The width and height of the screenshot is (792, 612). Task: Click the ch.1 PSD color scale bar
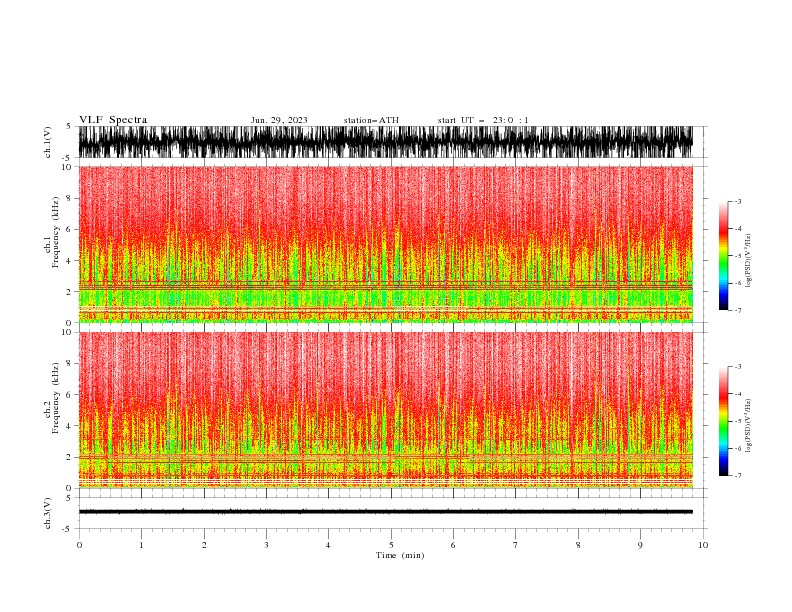coord(723,256)
